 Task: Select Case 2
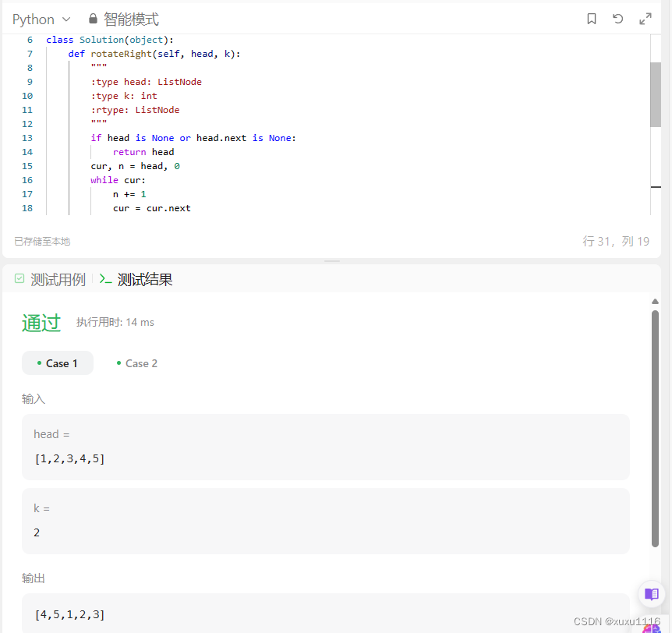pos(137,363)
